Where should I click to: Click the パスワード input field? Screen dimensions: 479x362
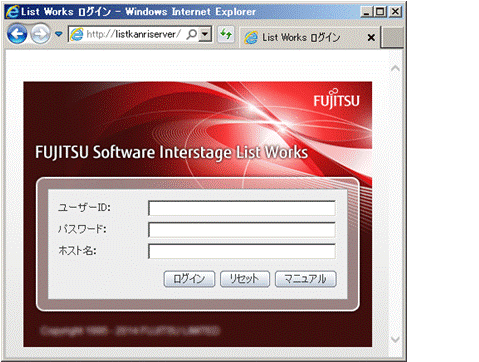coord(242,230)
